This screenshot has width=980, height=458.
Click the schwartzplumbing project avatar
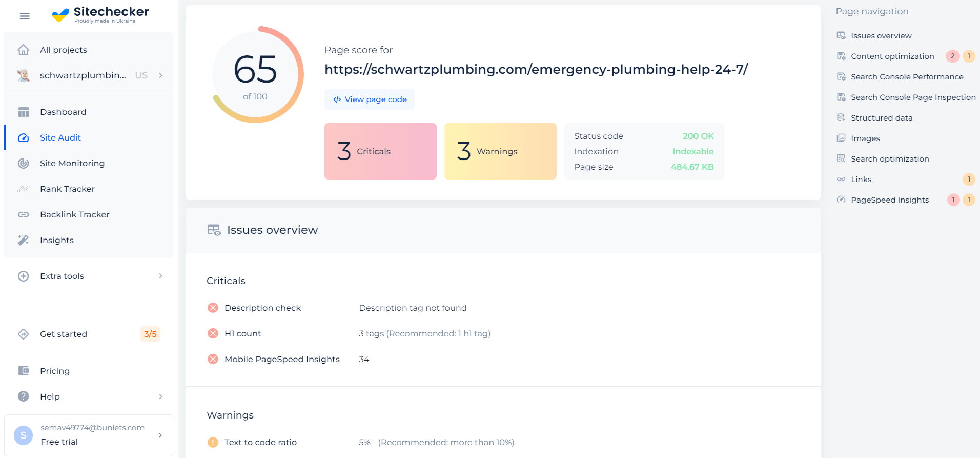click(24, 75)
